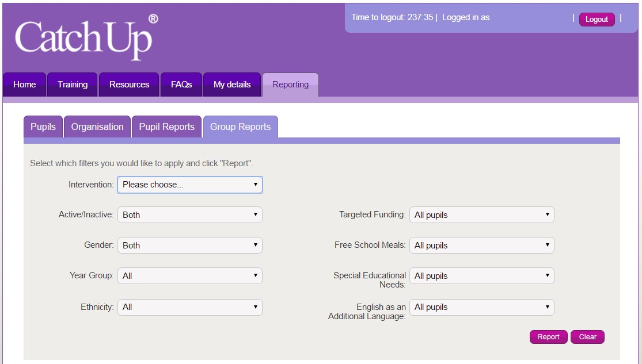Log out using the Logout button

597,19
